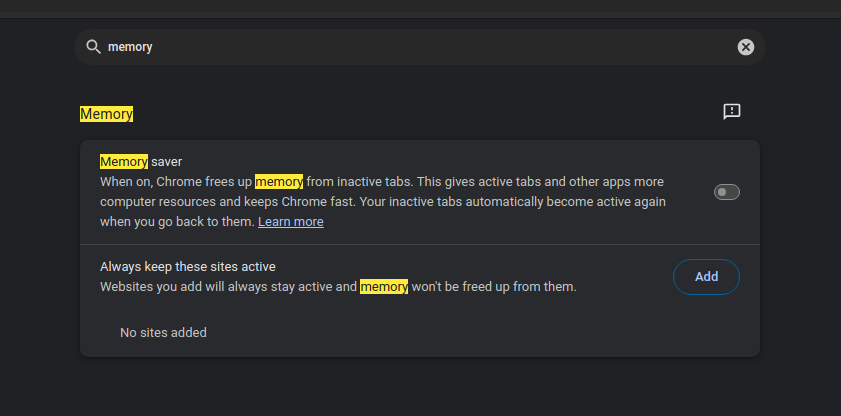The image size is (841, 416).
Task: Click the highlighted "memory" in "frees up memory"
Action: pyautogui.click(x=279, y=182)
